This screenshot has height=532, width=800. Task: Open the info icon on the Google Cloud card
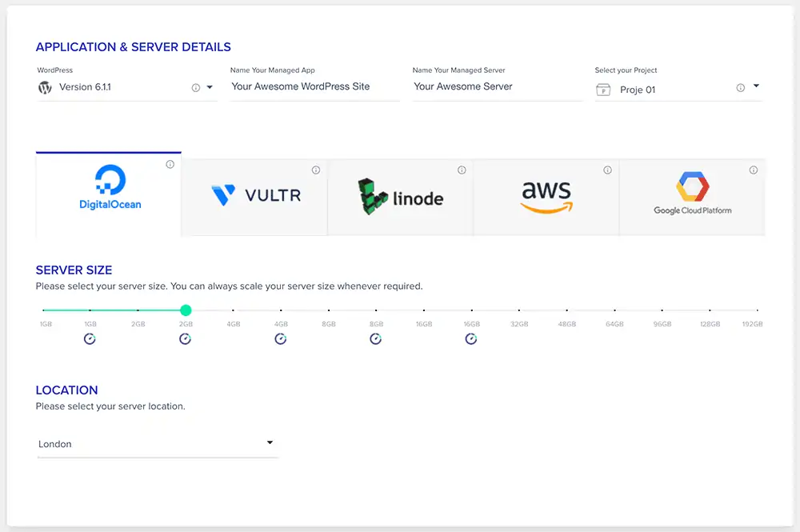click(x=754, y=170)
